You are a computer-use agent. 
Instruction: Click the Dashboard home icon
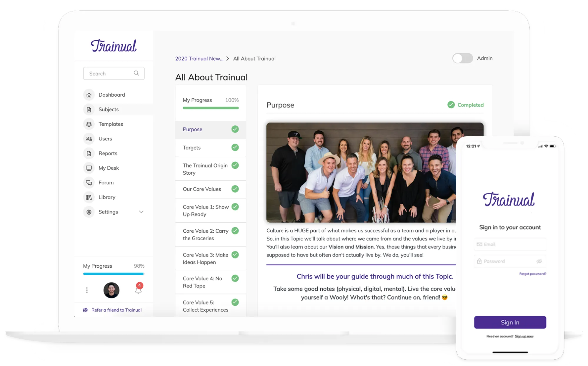[x=89, y=95]
